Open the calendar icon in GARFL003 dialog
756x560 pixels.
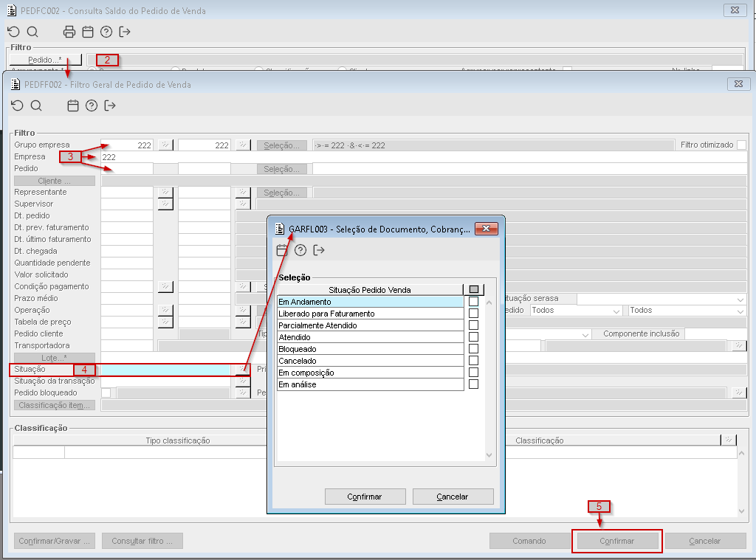click(282, 250)
